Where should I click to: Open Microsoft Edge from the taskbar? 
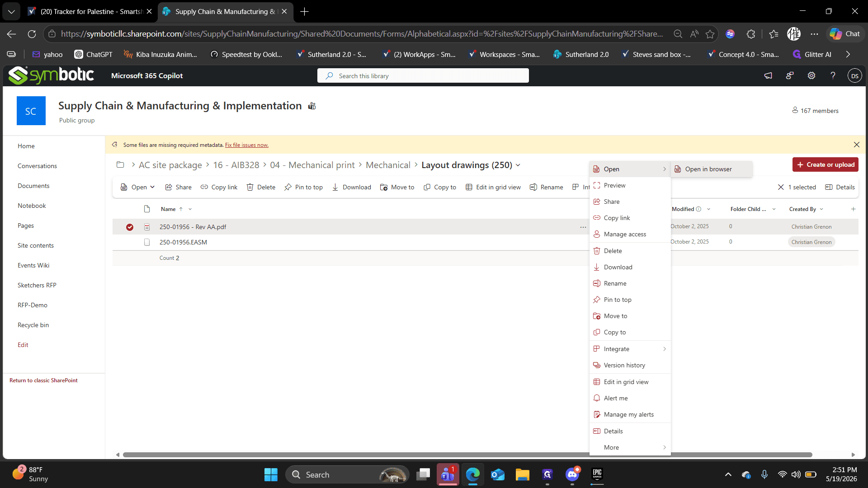pos(473,474)
